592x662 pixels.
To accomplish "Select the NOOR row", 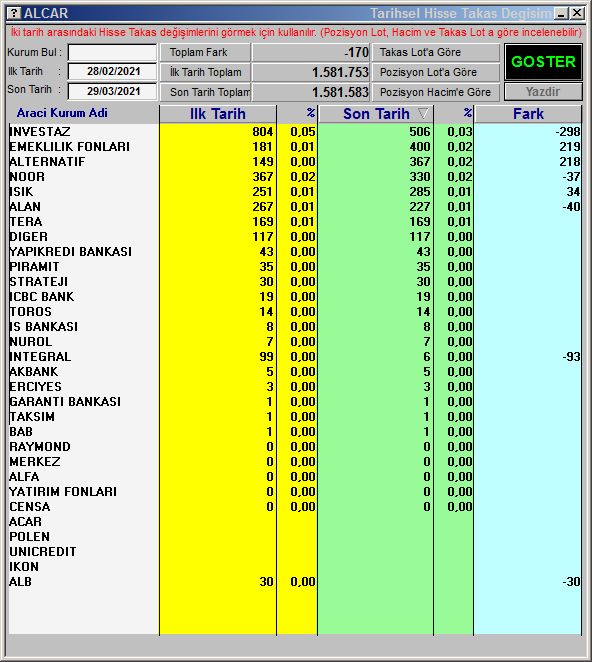I will (x=295, y=176).
